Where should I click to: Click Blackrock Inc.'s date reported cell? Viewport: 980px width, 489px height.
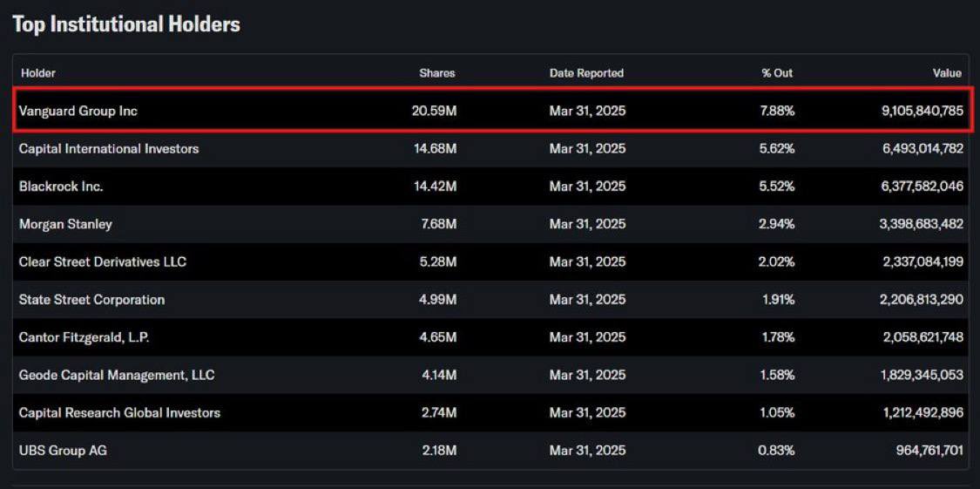[587, 187]
